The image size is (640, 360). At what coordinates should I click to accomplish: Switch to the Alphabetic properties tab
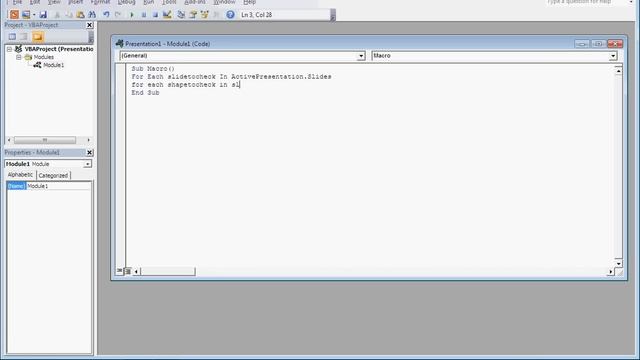click(x=20, y=175)
